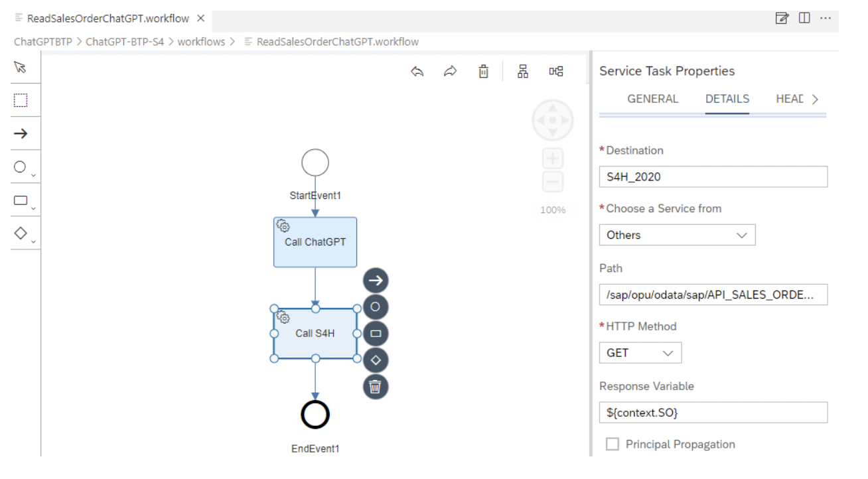
Task: Click the split editor icon
Action: point(804,18)
